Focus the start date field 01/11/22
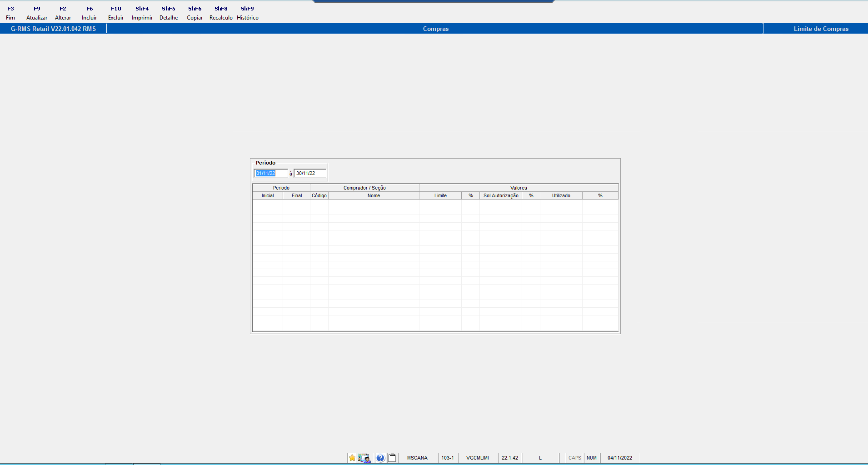Viewport: 868px width, 465px height. [271, 173]
